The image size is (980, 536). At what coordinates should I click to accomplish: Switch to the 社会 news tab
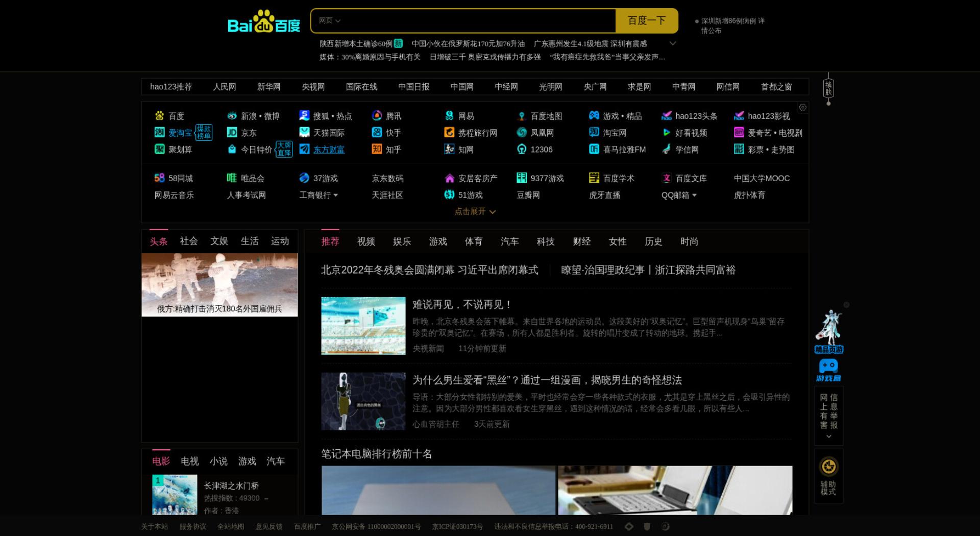[x=189, y=241]
